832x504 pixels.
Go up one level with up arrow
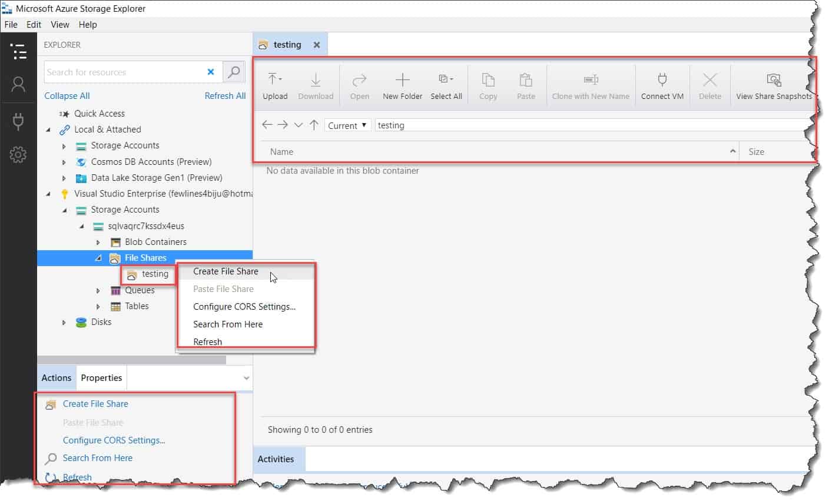coord(314,125)
